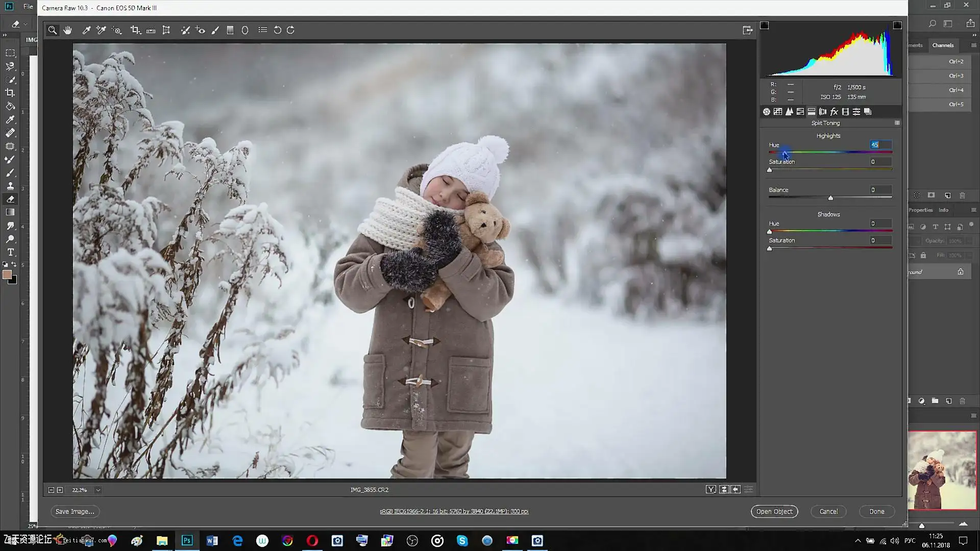980x551 pixels.
Task: Select the Red Eye Removal tool
Action: 200,30
